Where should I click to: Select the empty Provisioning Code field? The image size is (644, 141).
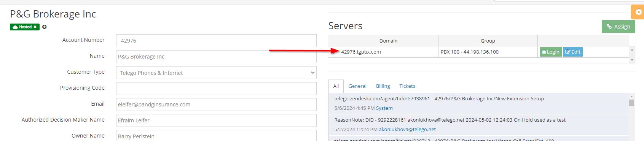click(216, 89)
